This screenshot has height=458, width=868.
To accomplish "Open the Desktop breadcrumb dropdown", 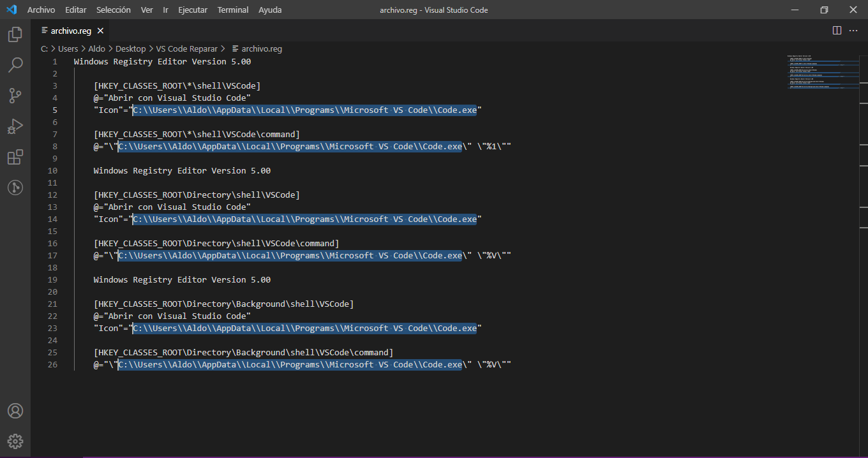I will pyautogui.click(x=130, y=48).
